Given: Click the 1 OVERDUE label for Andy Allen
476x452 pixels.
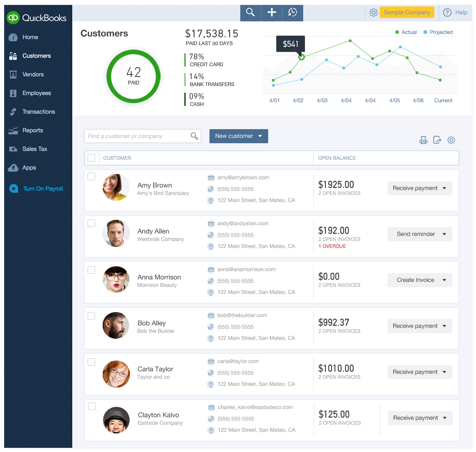Looking at the screenshot, I should (332, 246).
